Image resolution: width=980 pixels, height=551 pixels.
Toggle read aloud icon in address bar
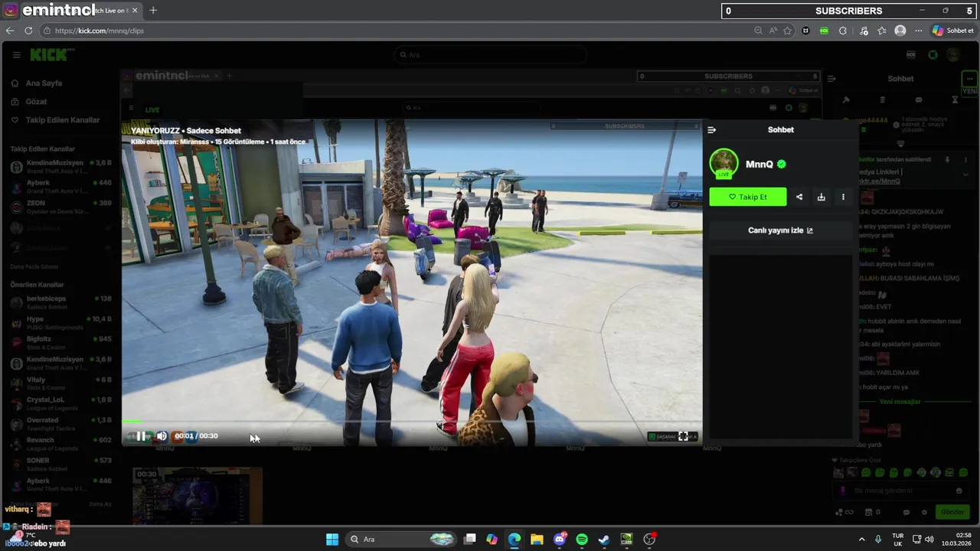point(773,31)
